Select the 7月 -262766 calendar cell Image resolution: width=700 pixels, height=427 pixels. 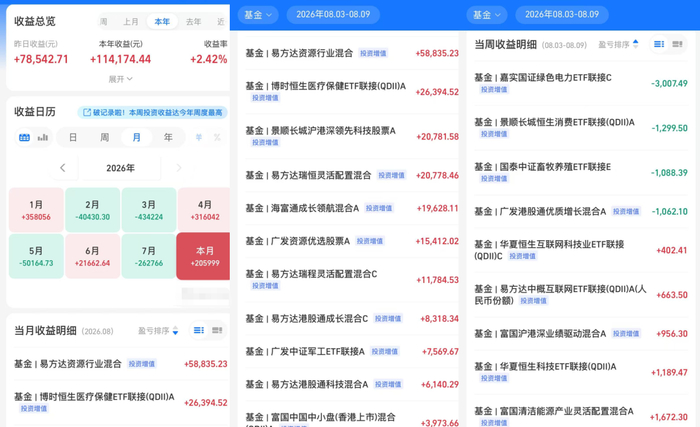point(149,256)
